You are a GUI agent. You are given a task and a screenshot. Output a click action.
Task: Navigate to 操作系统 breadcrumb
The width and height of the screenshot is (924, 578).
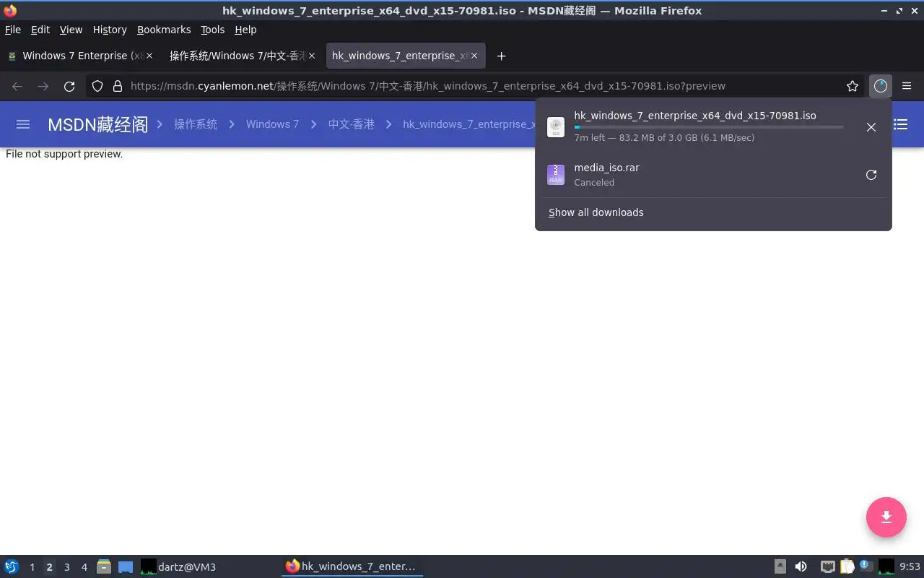[196, 124]
